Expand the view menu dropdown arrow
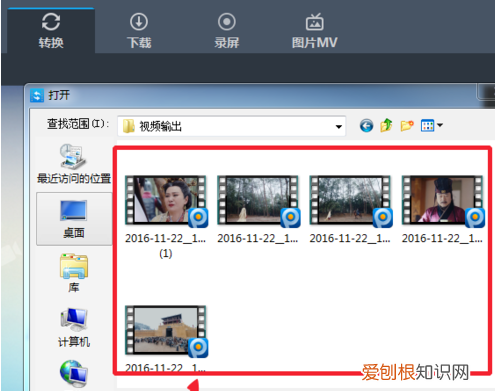This screenshot has height=391, width=495. point(440,125)
